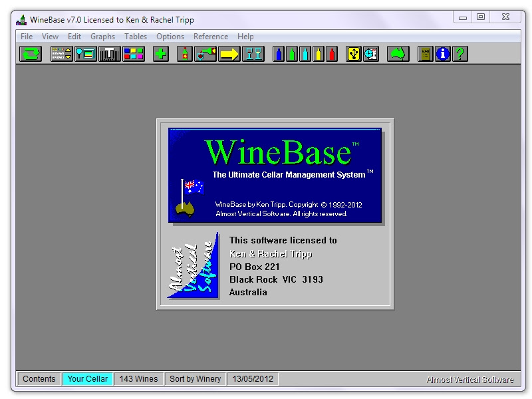532x399 pixels.
Task: Open the View menu
Action: (x=50, y=37)
